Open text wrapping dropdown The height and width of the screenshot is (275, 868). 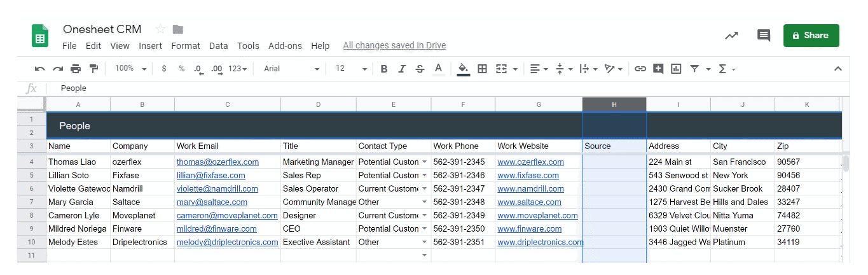point(588,69)
